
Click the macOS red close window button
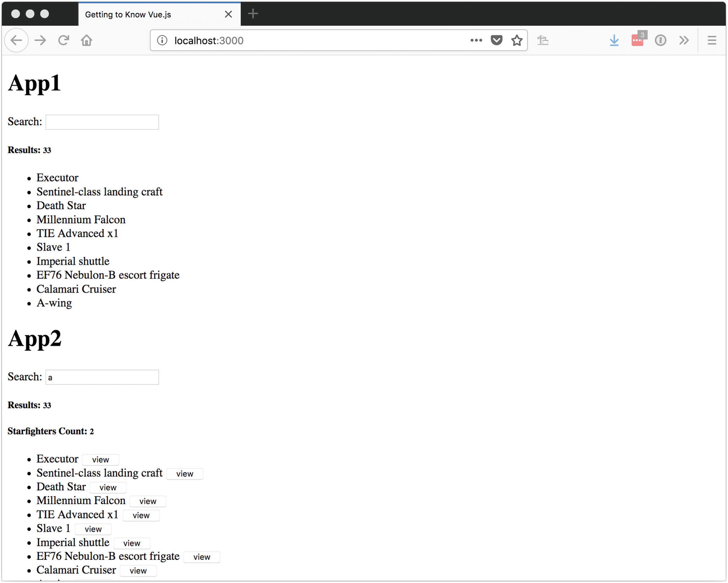pos(16,14)
